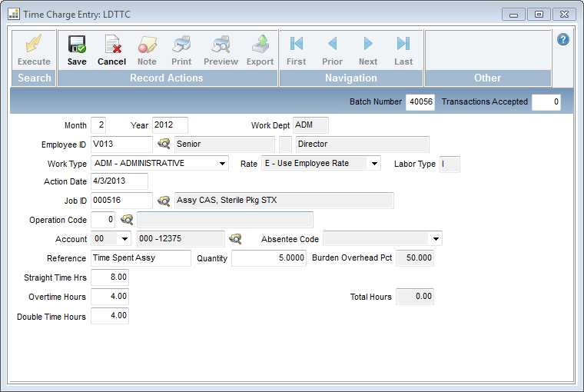The height and width of the screenshot is (392, 584).
Task: Click the Assy CAS, Sterile Pkg STX description
Action: coord(284,201)
